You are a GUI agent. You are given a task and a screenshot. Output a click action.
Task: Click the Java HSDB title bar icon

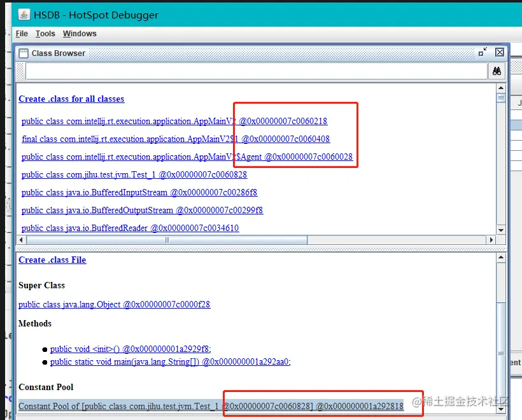[x=24, y=15]
